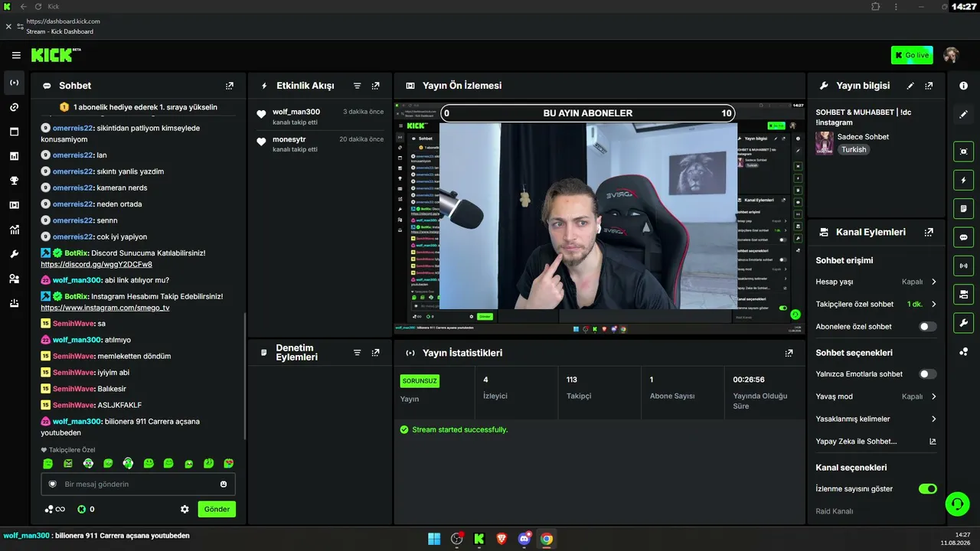The height and width of the screenshot is (551, 980).
Task: Open the Discord icon in taskbar
Action: (524, 539)
